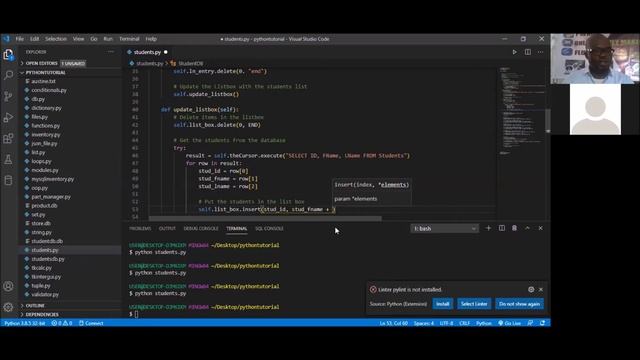
Task: Open the View menu
Action: coord(78,39)
